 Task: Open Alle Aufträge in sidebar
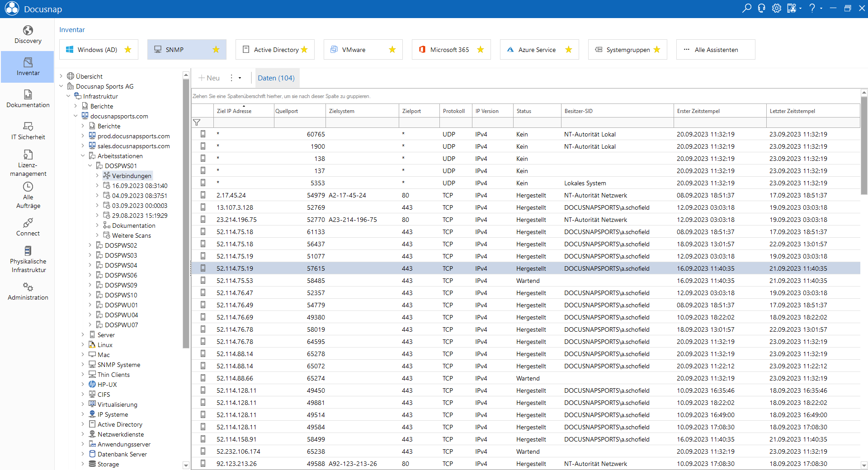pos(28,195)
